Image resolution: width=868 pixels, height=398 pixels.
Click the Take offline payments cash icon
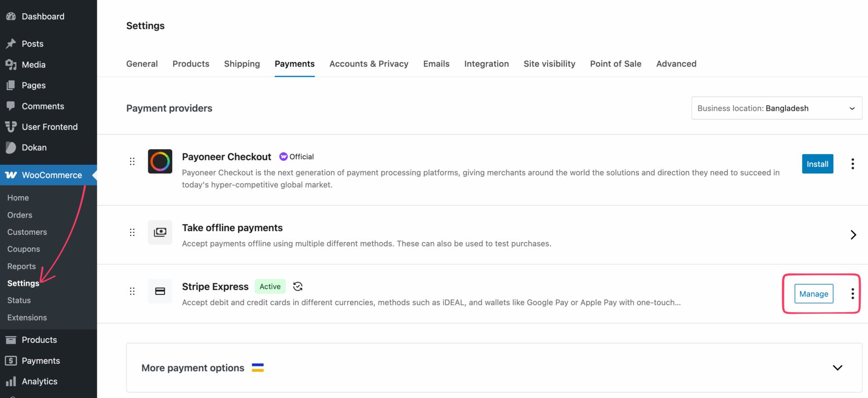[160, 232]
